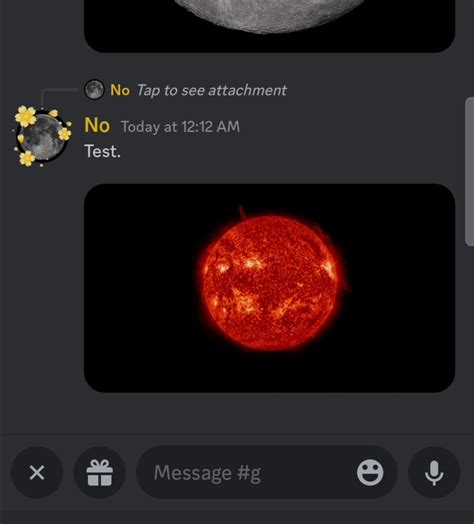This screenshot has width=474, height=524.
Task: Select the Test. message text
Action: click(x=102, y=151)
